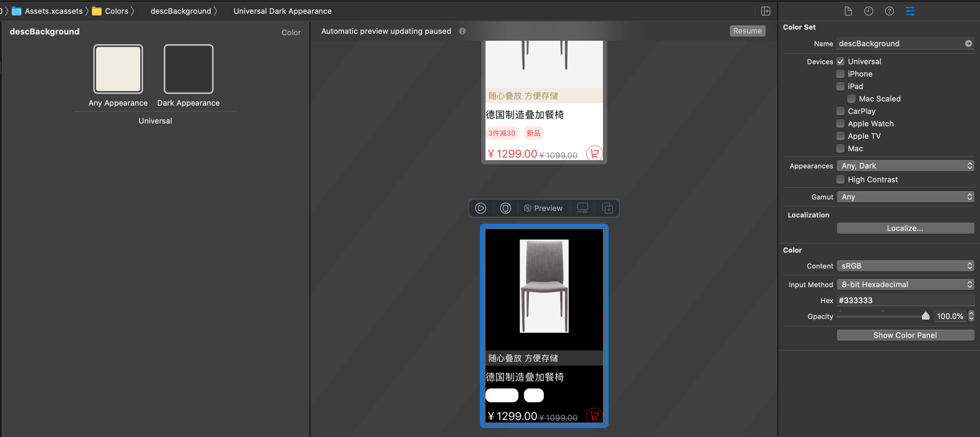
Task: Enable the CarPlay checkbox
Action: (840, 111)
